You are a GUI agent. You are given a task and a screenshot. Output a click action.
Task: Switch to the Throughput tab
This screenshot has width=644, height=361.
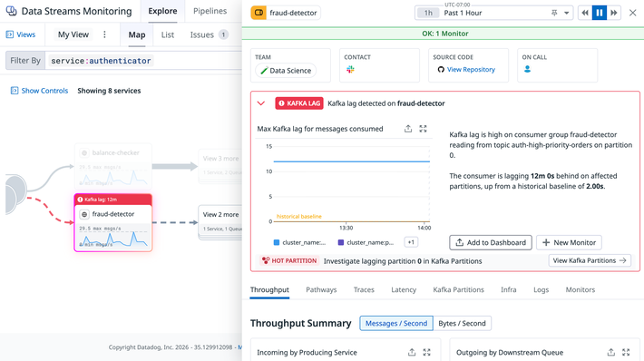coord(269,289)
